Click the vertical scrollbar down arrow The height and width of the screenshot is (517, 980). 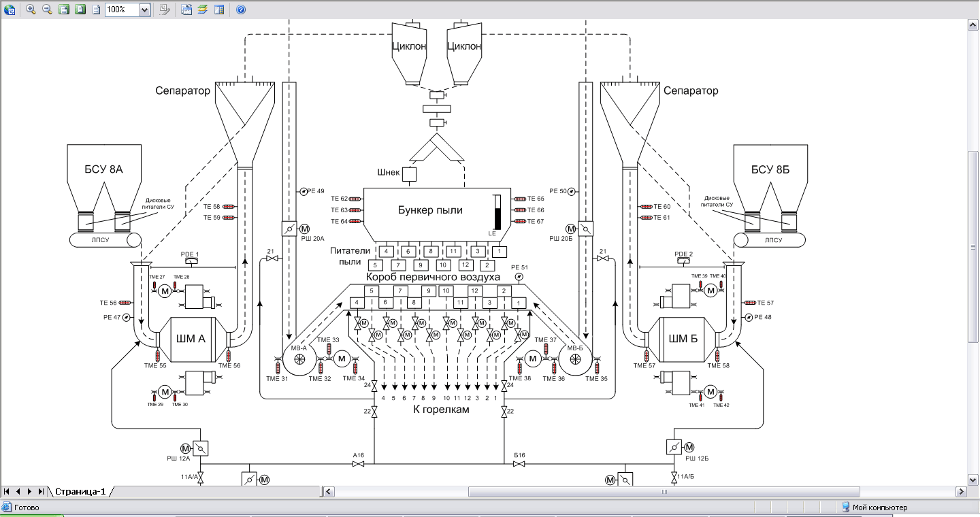[x=973, y=480]
